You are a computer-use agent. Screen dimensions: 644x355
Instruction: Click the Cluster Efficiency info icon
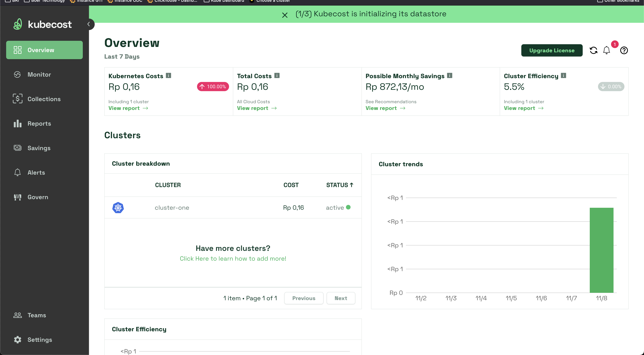tap(563, 75)
